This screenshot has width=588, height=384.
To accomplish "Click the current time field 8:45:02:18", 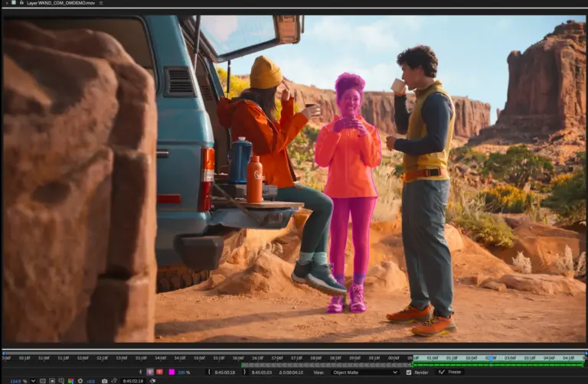I will 133,381.
